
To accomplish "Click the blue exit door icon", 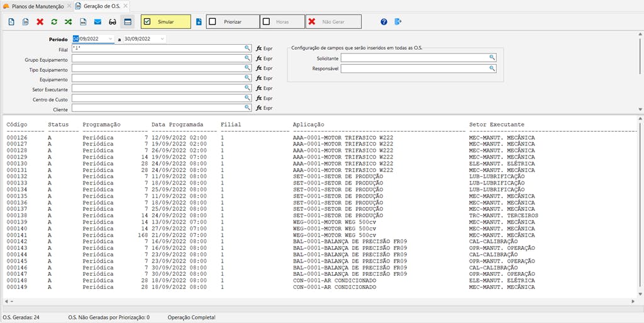I will click(397, 22).
